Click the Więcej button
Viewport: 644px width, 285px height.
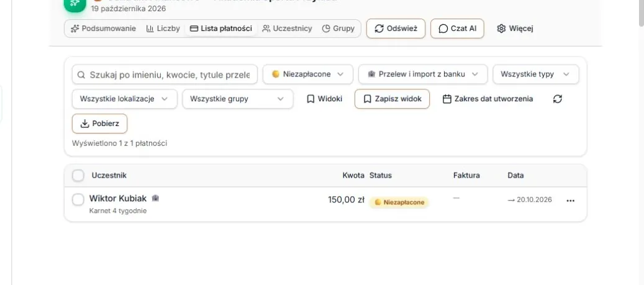pyautogui.click(x=515, y=29)
